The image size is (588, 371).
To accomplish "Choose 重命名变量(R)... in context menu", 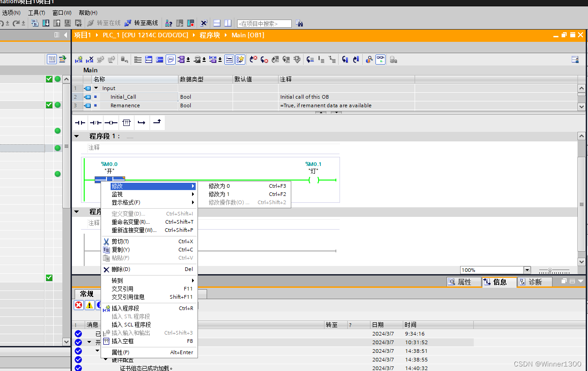I will [x=149, y=222].
